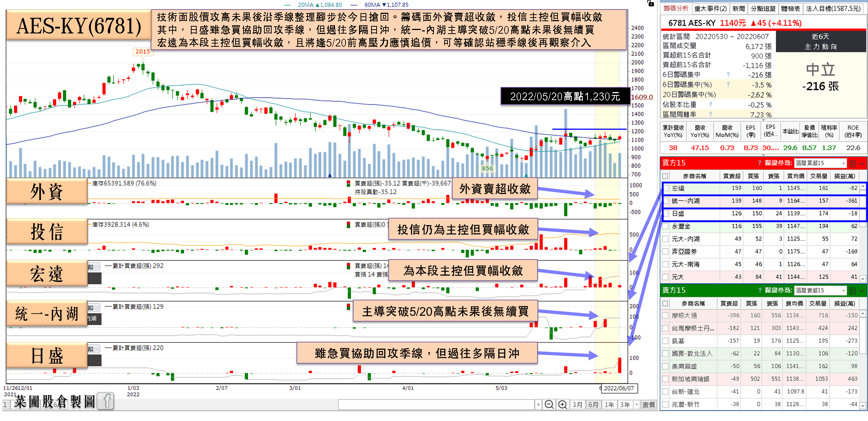Click the right arrow of the chart scrollbar

(x=538, y=405)
